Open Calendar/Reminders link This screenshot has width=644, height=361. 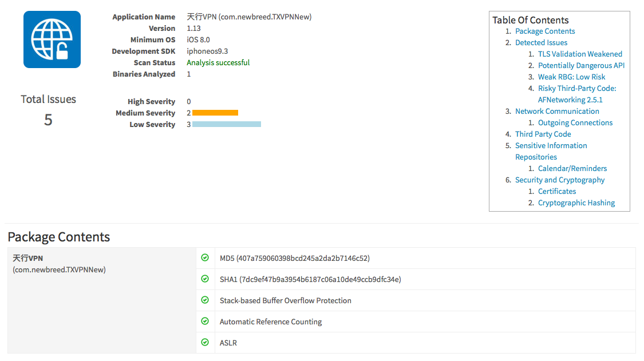point(572,168)
